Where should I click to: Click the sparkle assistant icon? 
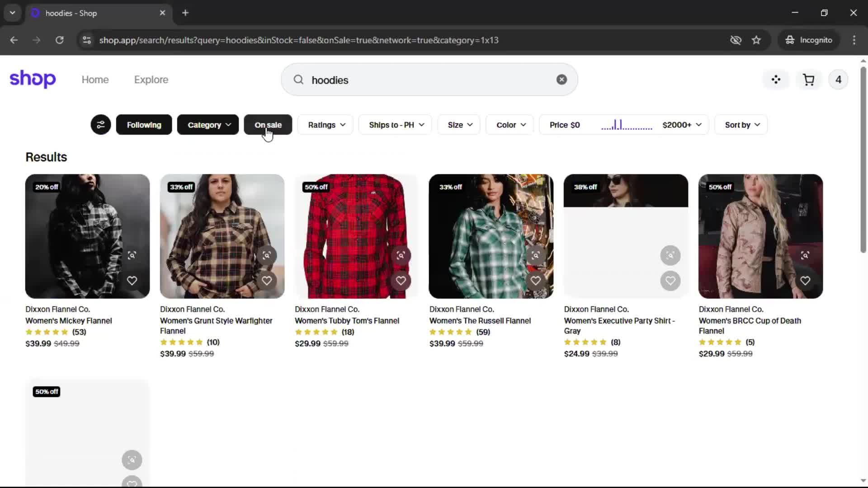776,80
